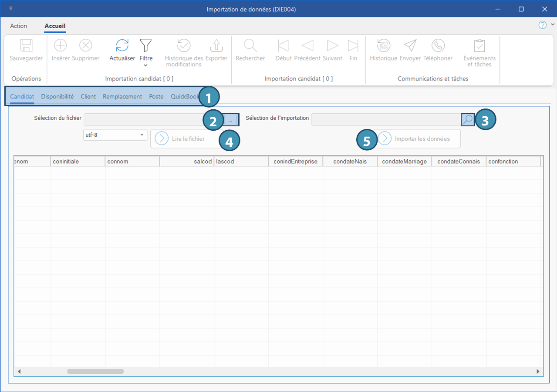Open the Action ribbon tab
The width and height of the screenshot is (557, 392).
[19, 26]
